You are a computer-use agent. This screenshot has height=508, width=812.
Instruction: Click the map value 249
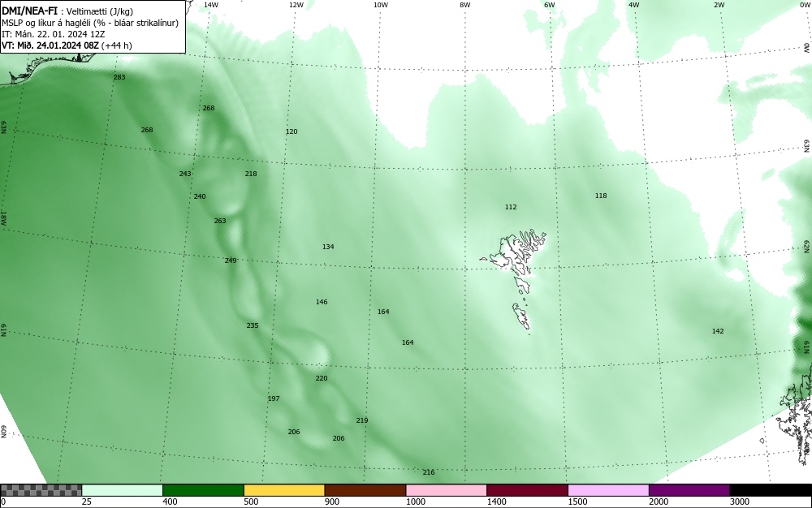click(231, 260)
